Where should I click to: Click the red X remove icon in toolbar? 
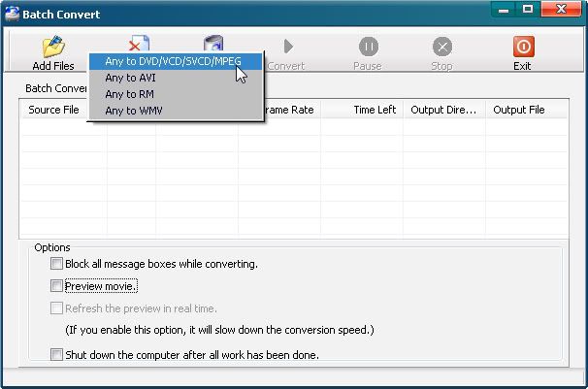point(139,42)
